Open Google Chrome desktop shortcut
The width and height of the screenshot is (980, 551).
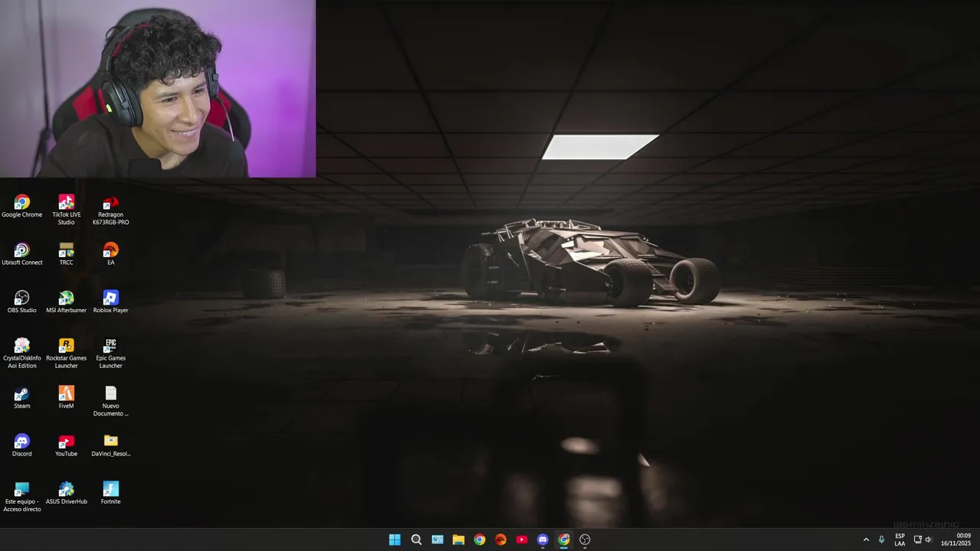coord(21,207)
